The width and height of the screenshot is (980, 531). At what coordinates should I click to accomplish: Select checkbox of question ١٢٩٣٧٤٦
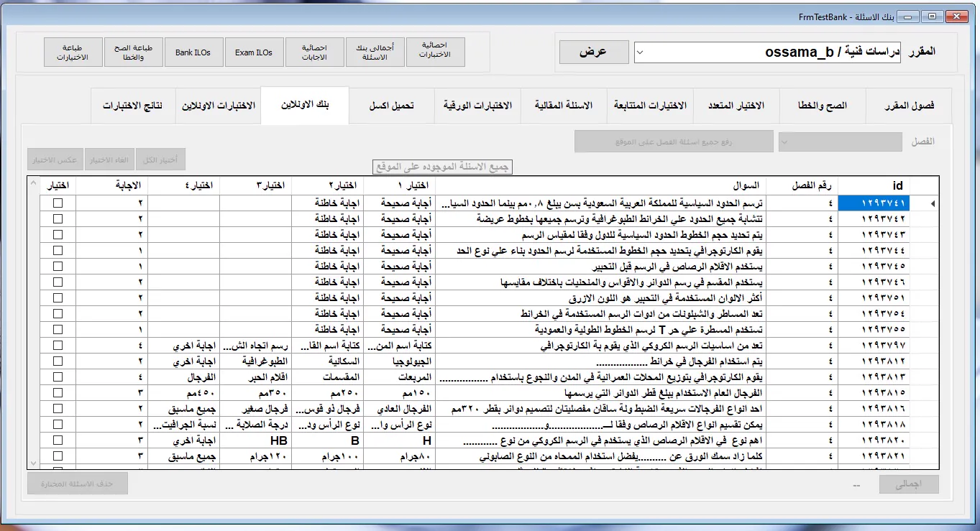58,282
